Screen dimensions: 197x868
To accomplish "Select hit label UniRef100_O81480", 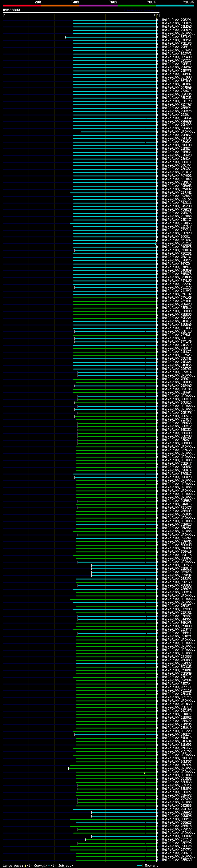I will point(176,57).
